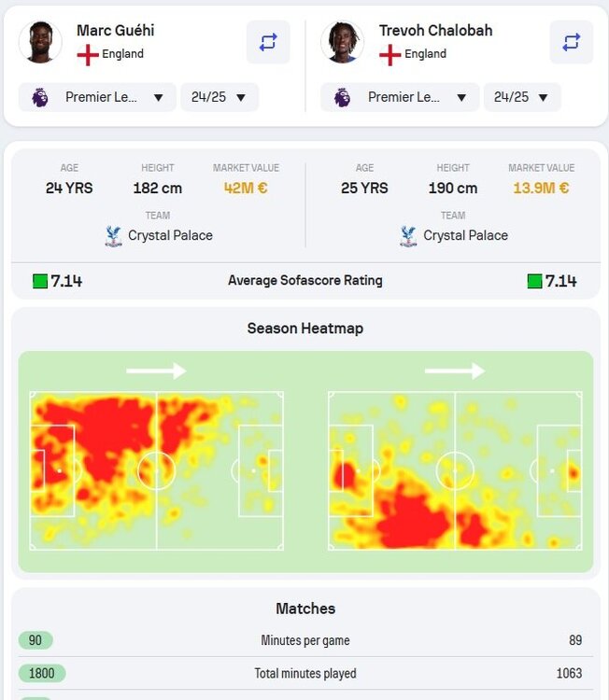The height and width of the screenshot is (700, 609).
Task: Click Premier League logo in Chalobah's selector
Action: coord(342,97)
